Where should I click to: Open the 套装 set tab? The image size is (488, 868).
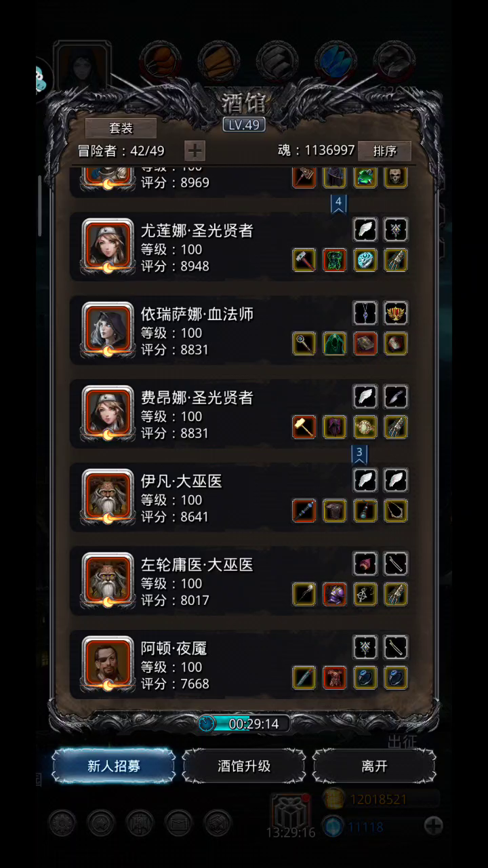coord(121,128)
